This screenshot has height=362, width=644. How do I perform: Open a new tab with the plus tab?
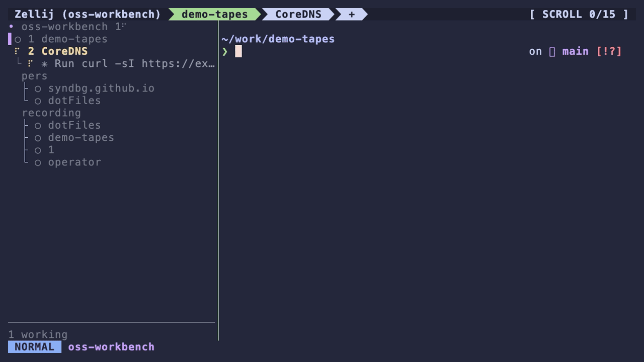coord(352,14)
